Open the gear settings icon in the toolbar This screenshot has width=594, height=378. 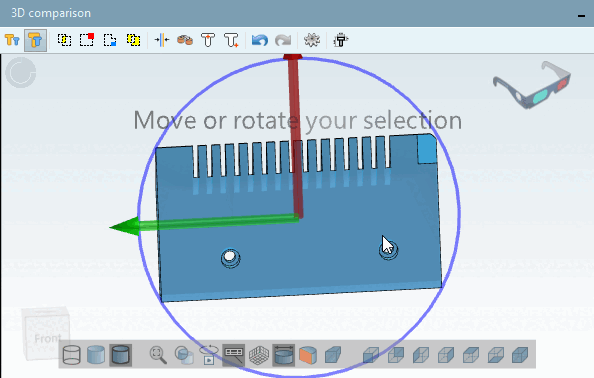(312, 40)
